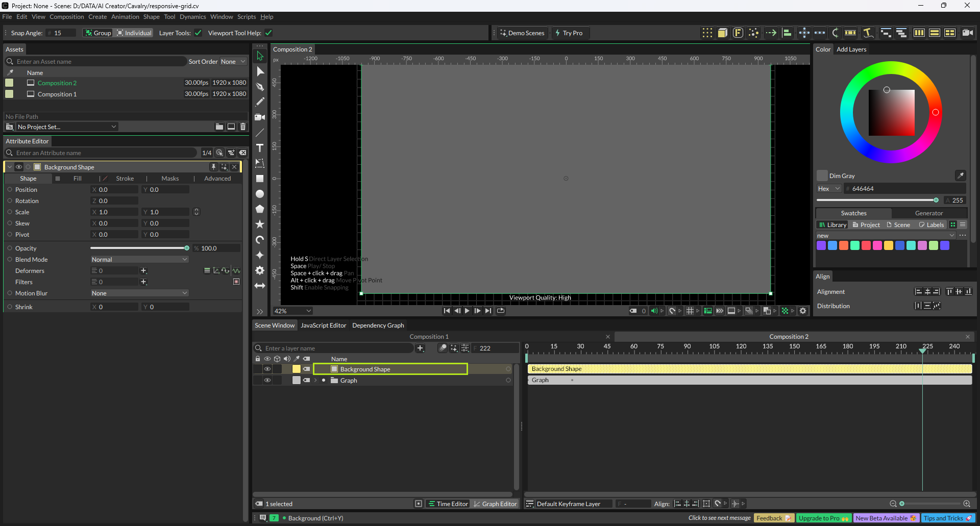
Task: Switch to the JavaScript Editor tab
Action: point(323,325)
